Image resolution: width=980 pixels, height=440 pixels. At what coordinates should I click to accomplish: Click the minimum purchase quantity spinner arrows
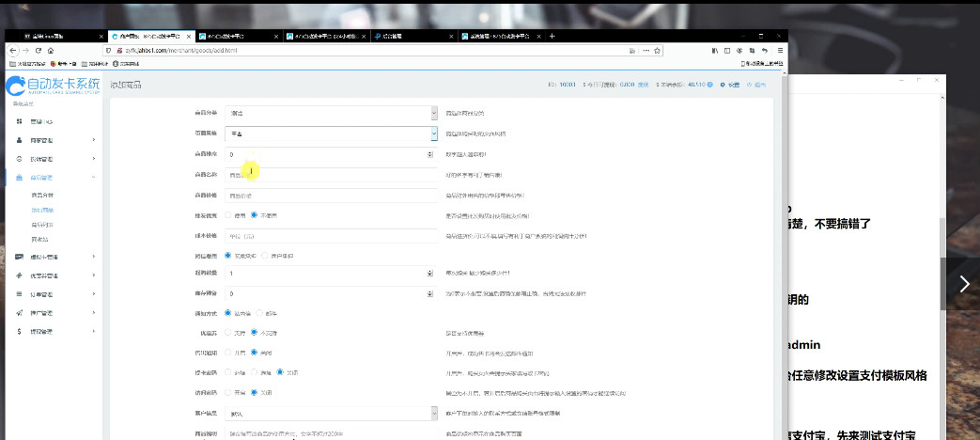(430, 274)
